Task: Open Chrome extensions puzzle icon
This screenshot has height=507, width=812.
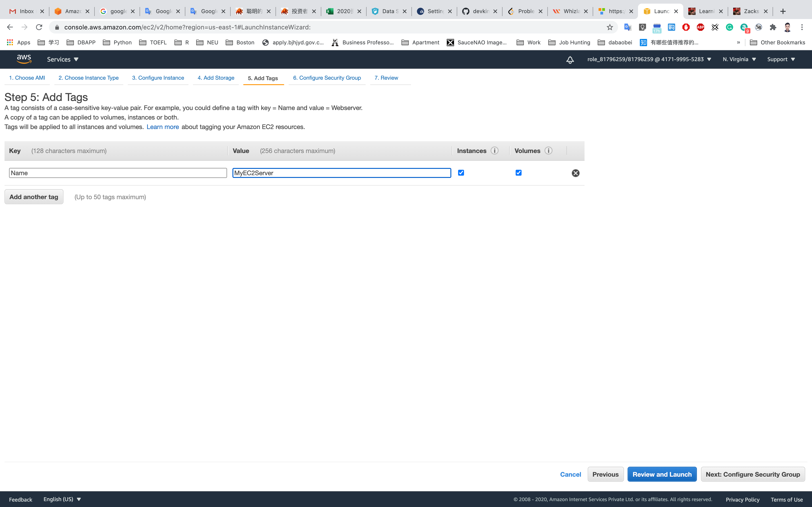Action: (773, 27)
